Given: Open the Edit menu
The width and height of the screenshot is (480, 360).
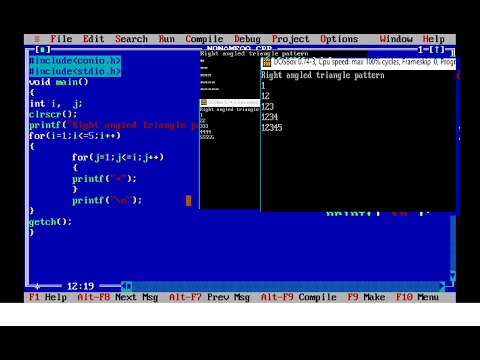Looking at the screenshot, I should tap(93, 39).
